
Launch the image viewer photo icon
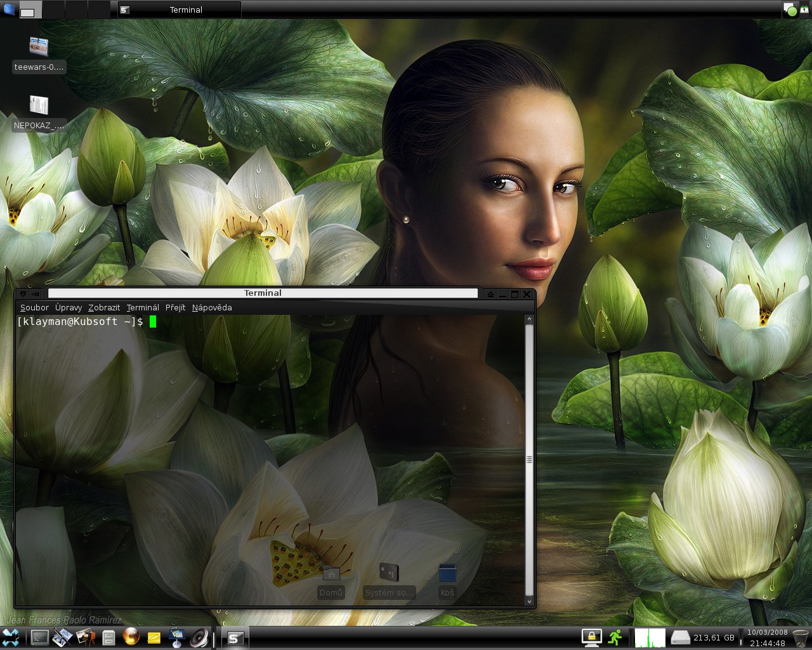(x=85, y=637)
